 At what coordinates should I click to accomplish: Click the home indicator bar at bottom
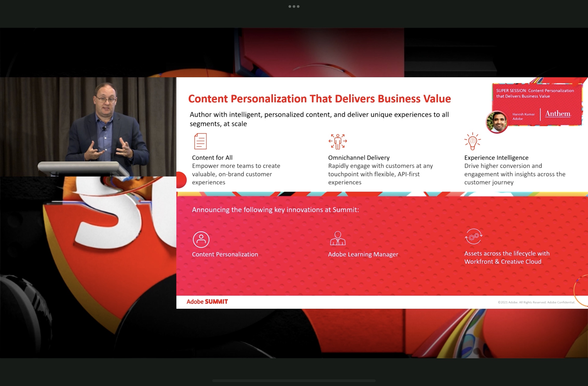(294, 381)
